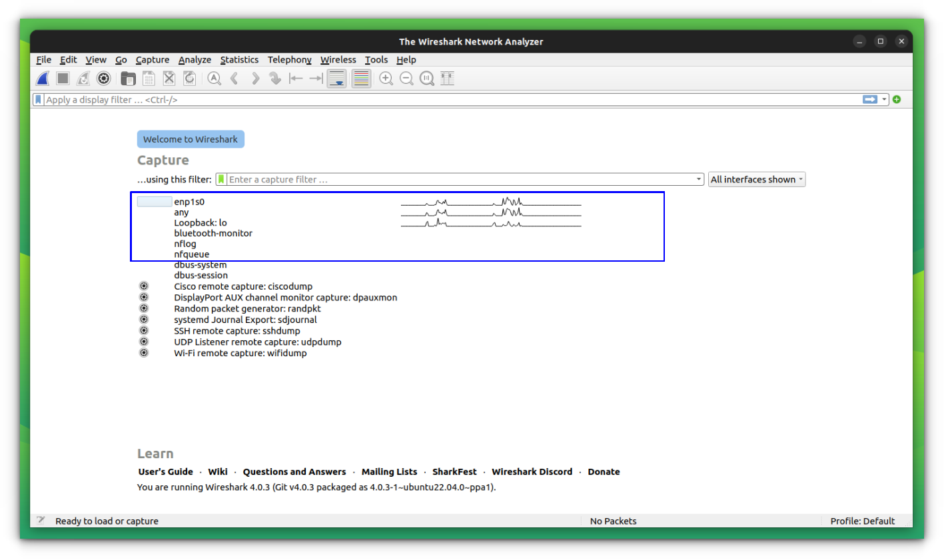Open the Questions and Answers link
The height and width of the screenshot is (560, 944).
tap(294, 471)
